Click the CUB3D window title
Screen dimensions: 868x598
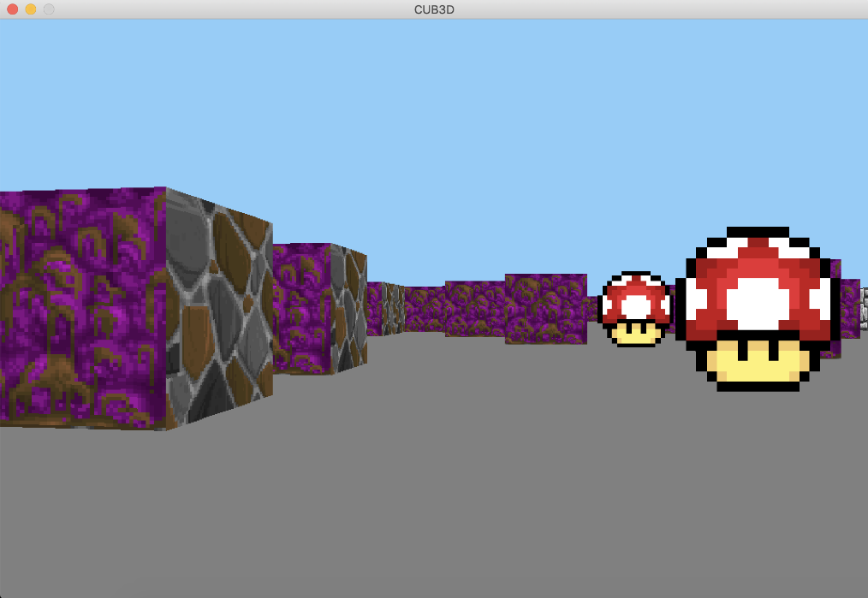[434, 9]
